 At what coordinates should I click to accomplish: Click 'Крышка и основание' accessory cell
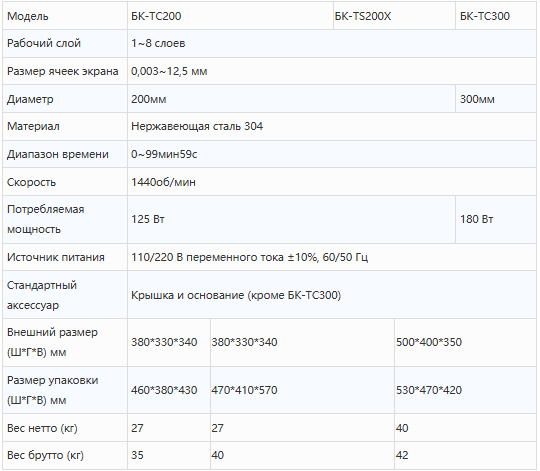click(332, 295)
